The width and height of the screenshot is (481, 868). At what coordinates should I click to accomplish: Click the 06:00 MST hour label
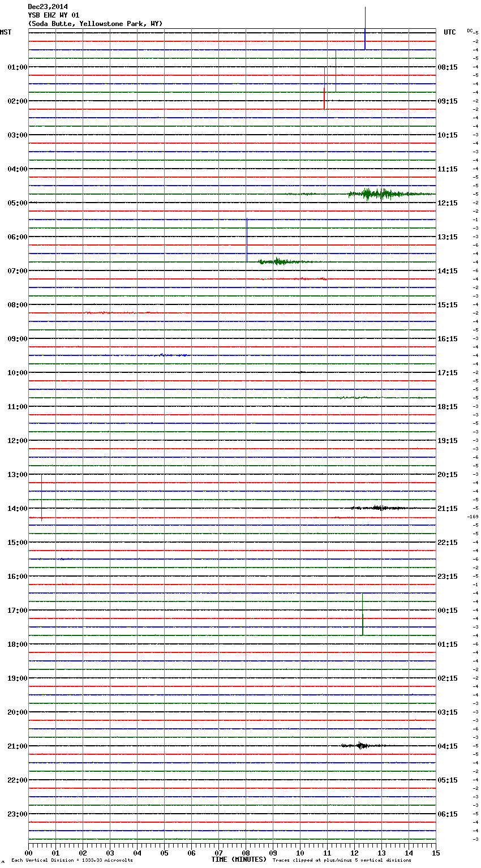(18, 237)
